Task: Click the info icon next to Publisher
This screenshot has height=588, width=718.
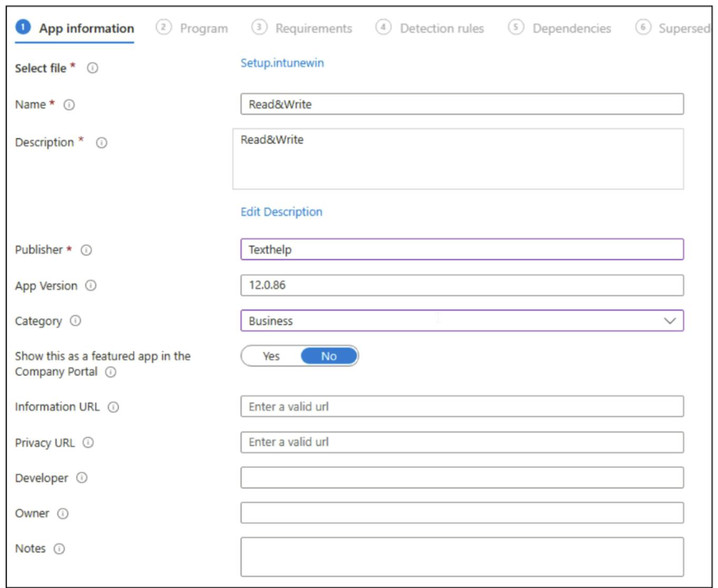Action: point(86,250)
